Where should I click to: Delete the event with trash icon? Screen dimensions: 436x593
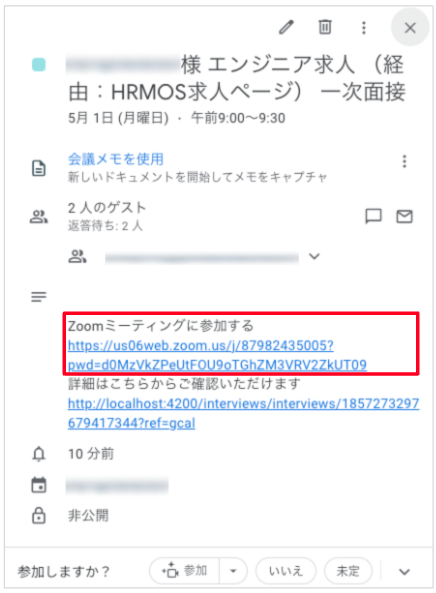[325, 27]
